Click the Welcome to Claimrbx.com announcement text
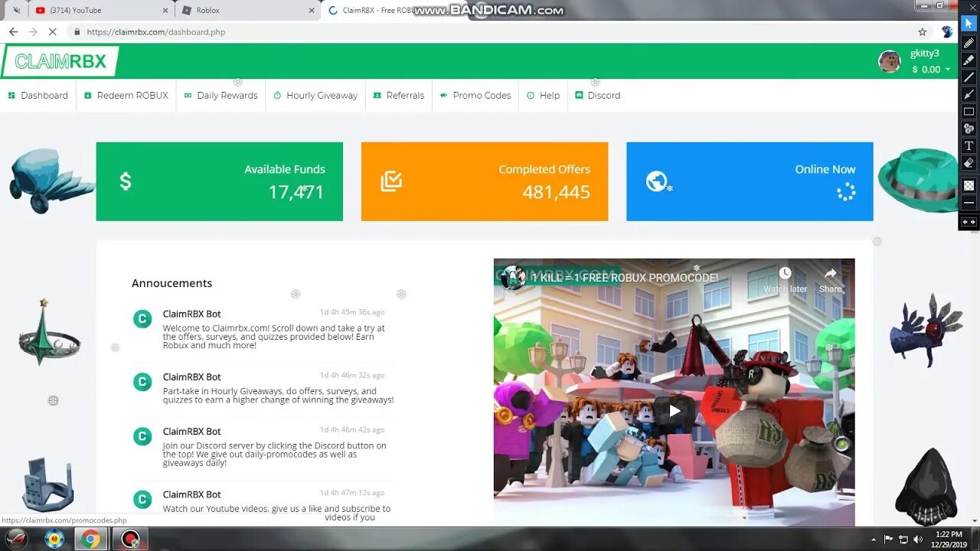Viewport: 980px width, 551px height. (273, 337)
